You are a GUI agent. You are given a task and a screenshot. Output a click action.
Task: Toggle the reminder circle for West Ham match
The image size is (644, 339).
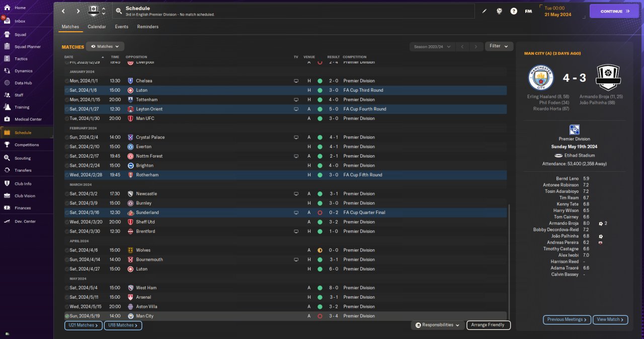point(67,288)
